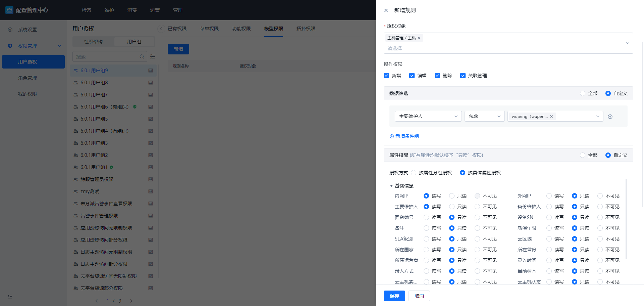Remove 主机管理/主机 tag via its X icon
The height and width of the screenshot is (306, 644).
click(x=419, y=38)
